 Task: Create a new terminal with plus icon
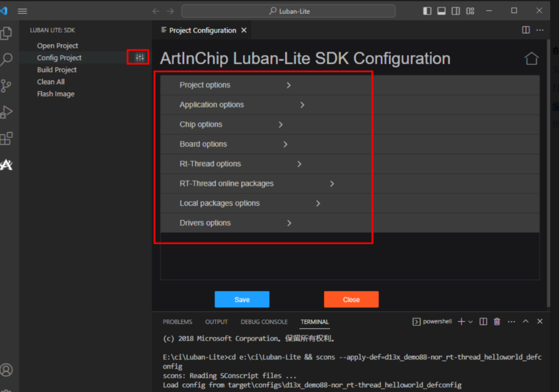[461, 322]
